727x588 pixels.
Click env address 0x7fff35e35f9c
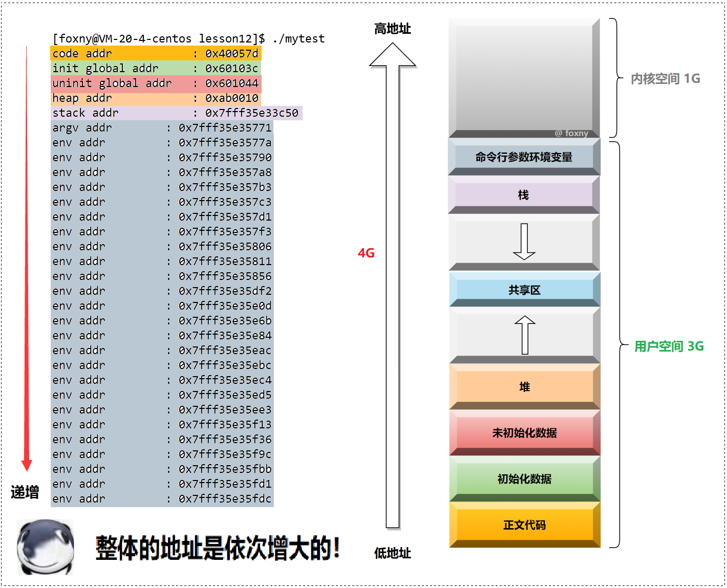pos(225,454)
